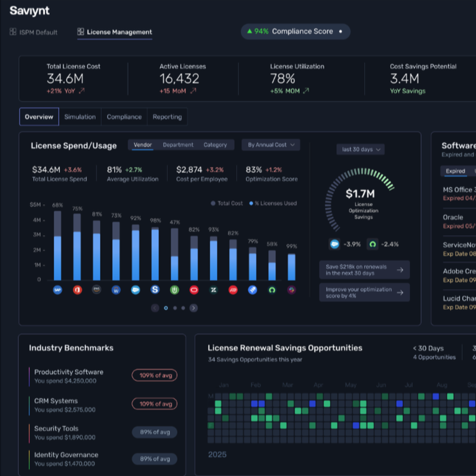The width and height of the screenshot is (476, 476).
Task: Expand the last 30 days dropdown
Action: pyautogui.click(x=361, y=149)
